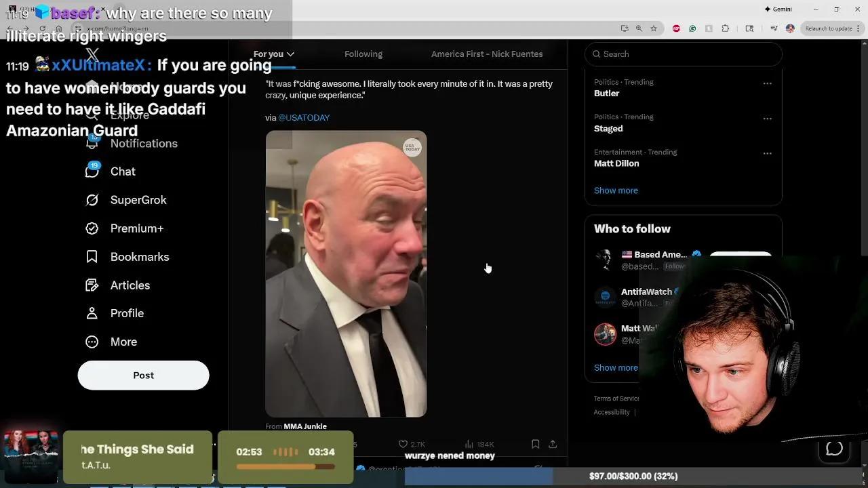This screenshot has width=868, height=488.
Task: Open the More sidebar menu
Action: (111, 342)
